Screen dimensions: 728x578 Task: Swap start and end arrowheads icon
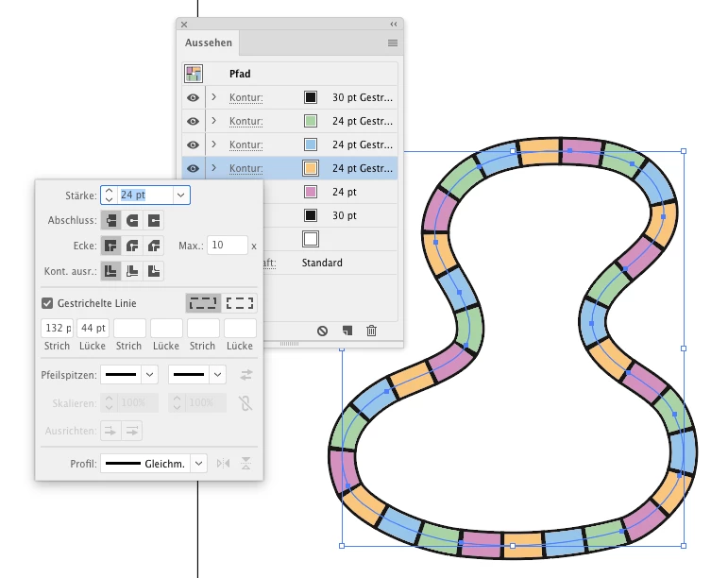point(246,375)
